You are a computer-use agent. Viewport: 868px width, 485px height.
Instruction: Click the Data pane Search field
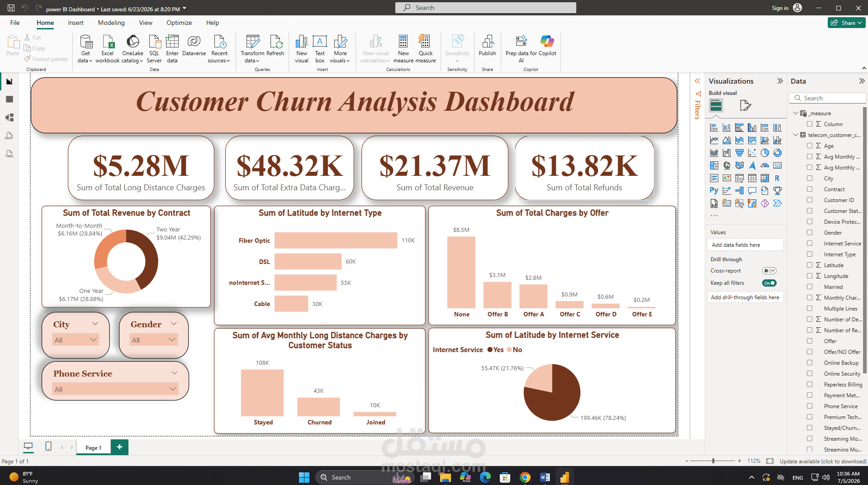click(x=828, y=98)
